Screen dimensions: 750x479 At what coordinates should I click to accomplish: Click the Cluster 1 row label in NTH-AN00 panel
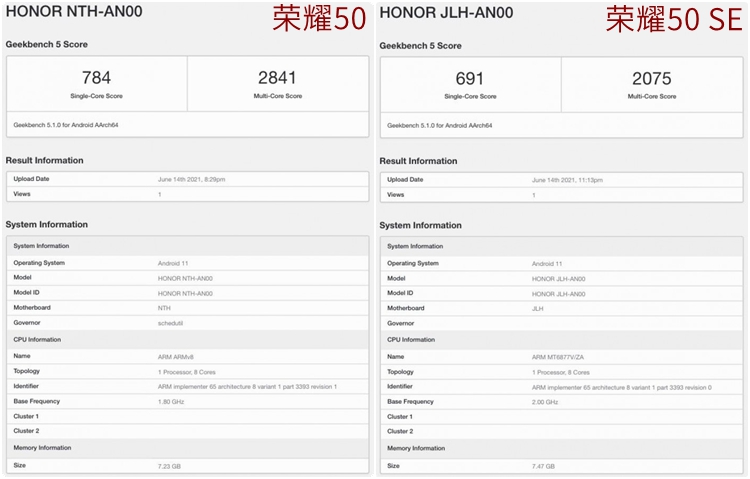coord(26,416)
